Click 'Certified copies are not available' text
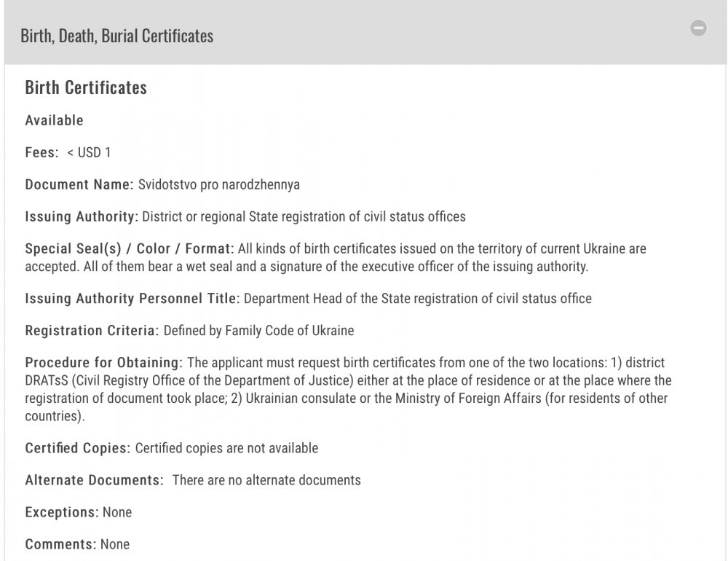This screenshot has width=728, height=561. [226, 448]
